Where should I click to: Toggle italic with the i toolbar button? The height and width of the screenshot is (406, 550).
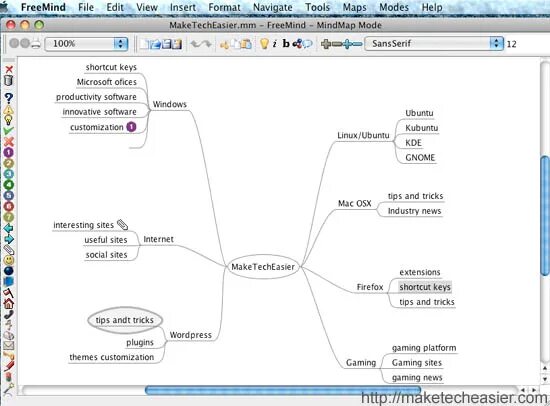pos(275,44)
